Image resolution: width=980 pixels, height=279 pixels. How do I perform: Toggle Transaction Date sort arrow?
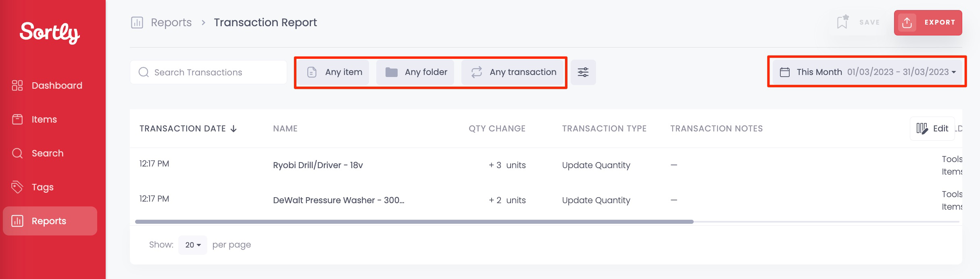(x=234, y=129)
